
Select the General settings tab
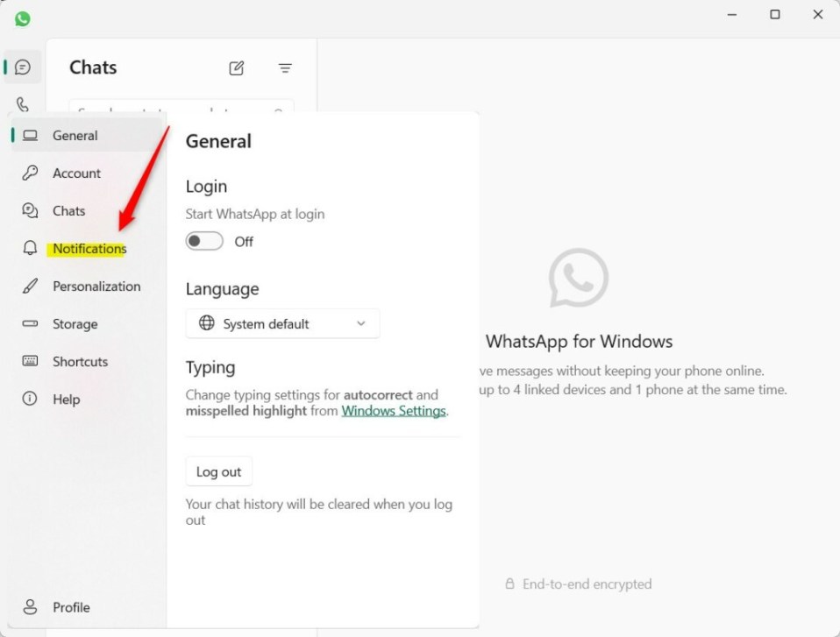(87, 136)
